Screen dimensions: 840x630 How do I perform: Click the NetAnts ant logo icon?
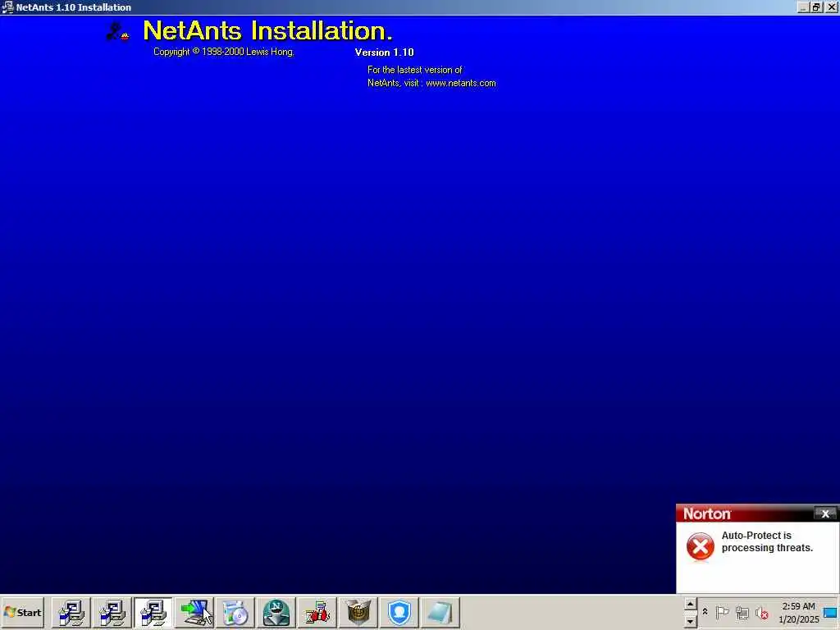coord(117,31)
